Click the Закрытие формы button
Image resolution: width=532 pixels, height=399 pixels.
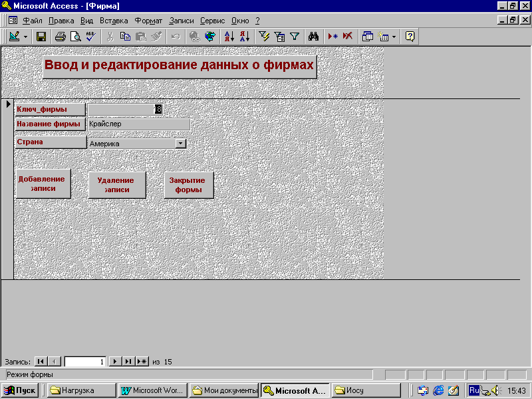pyautogui.click(x=189, y=185)
